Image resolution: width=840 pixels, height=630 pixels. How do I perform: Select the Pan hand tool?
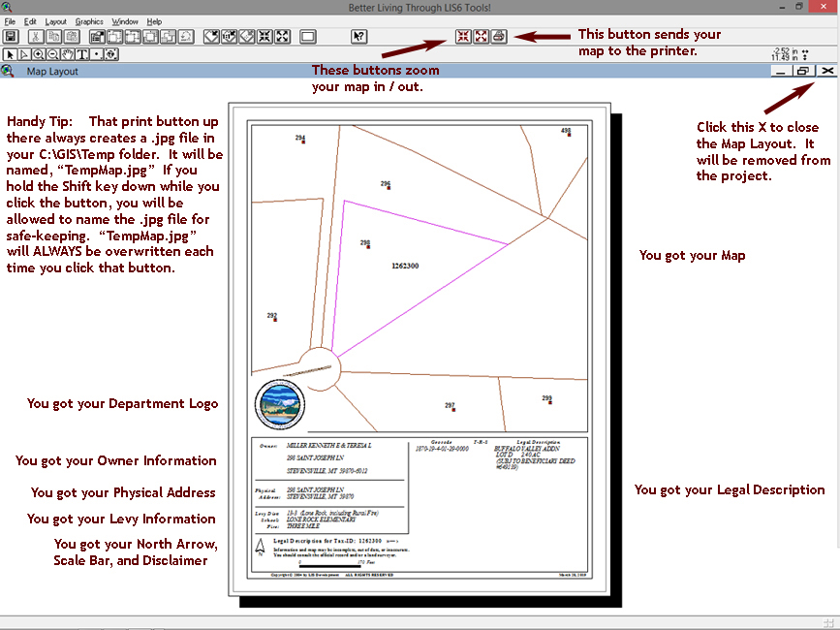click(68, 54)
